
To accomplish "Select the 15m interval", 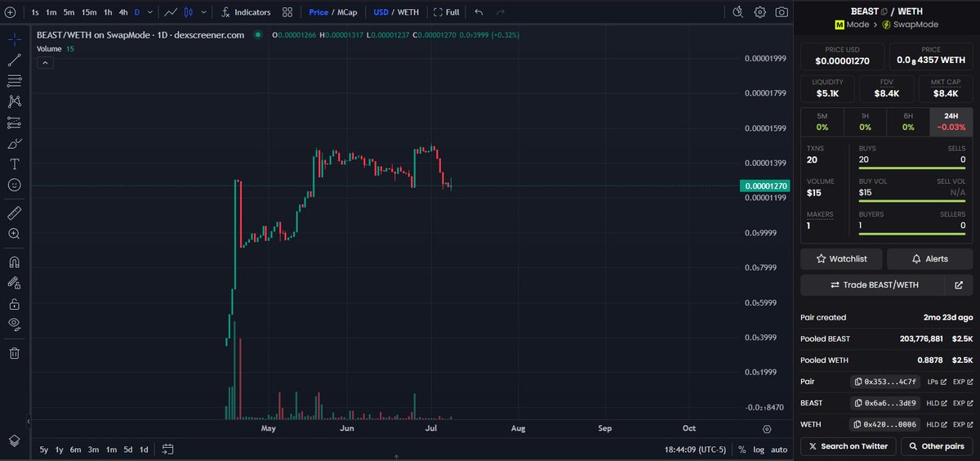I will point(88,12).
